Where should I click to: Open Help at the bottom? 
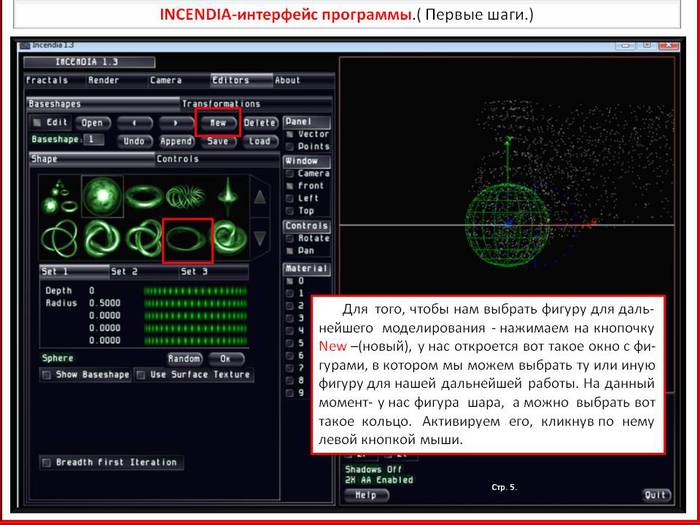coord(366,495)
